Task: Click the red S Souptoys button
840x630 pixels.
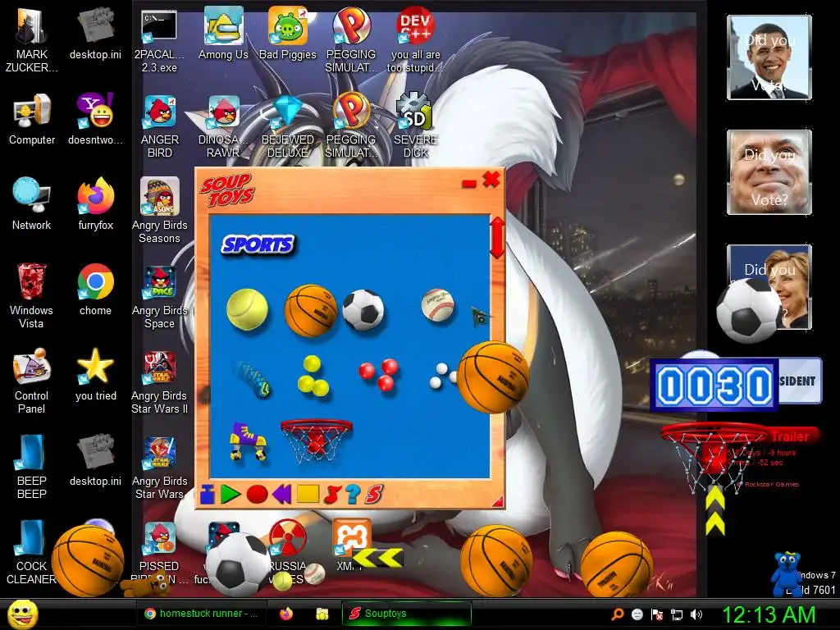Action: point(374,494)
